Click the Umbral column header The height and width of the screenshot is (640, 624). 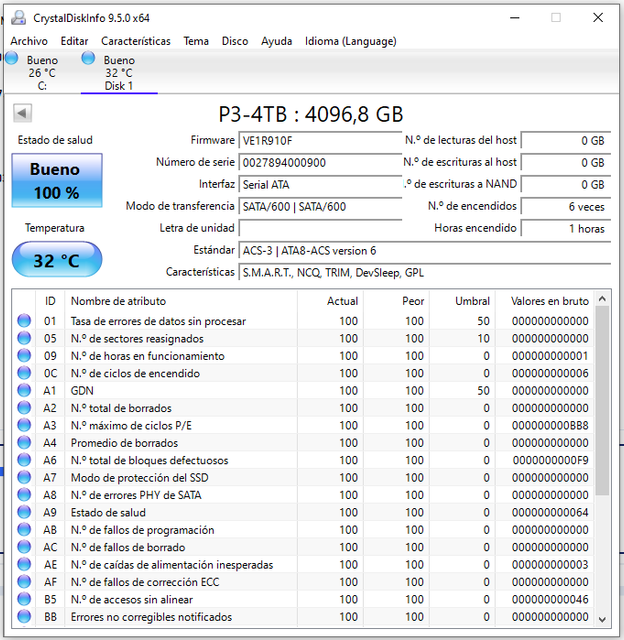click(x=462, y=301)
